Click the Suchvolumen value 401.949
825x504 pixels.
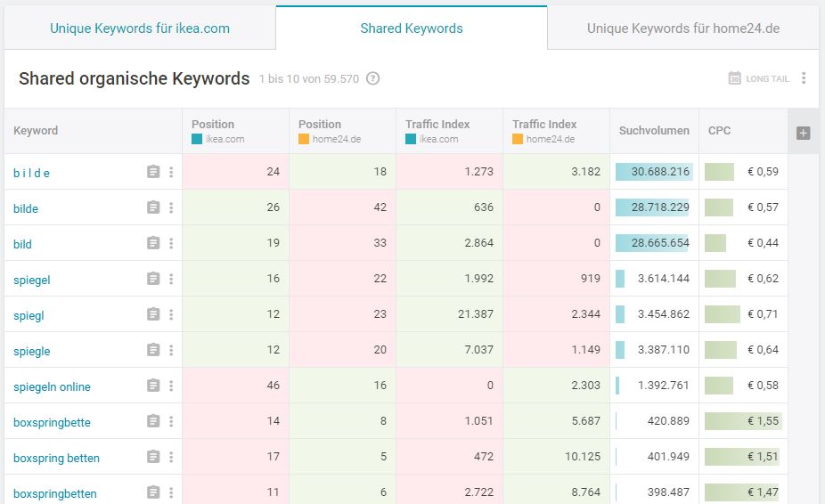point(668,457)
